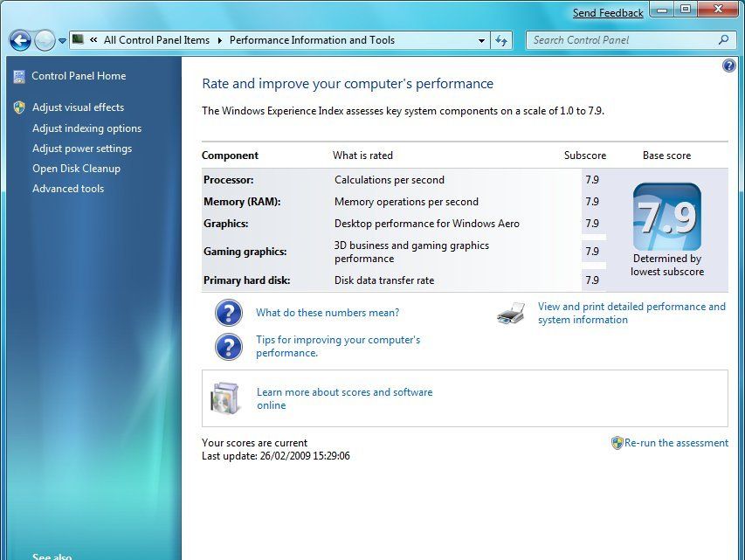This screenshot has height=560, width=745.
Task: Select the 7.9 base score badge
Action: tap(666, 215)
